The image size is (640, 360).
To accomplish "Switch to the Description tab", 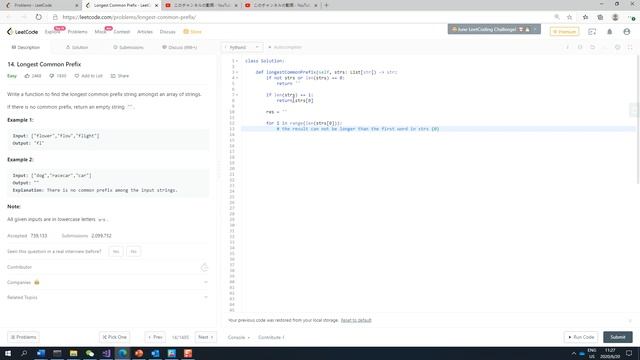I will (x=26, y=47).
